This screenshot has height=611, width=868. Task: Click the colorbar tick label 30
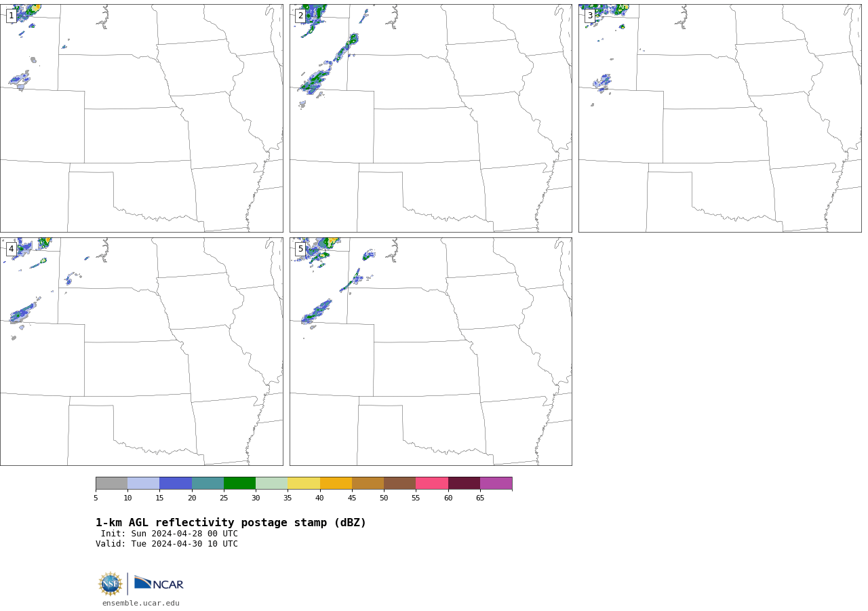256,498
